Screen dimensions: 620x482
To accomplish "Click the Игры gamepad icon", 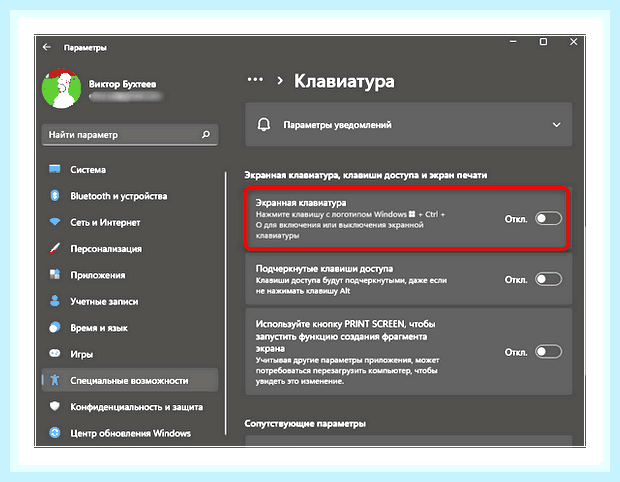I will [55, 353].
